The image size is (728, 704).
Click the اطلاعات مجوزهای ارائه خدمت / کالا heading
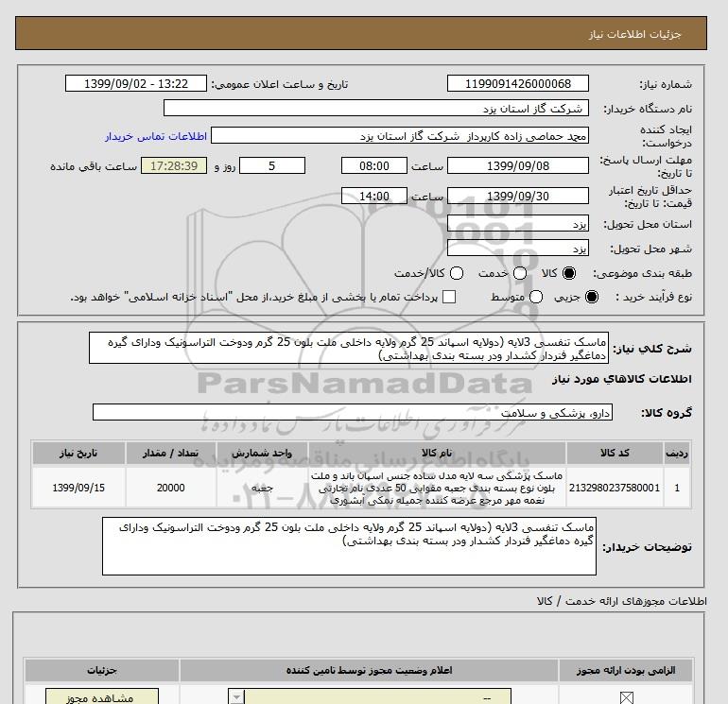(x=622, y=601)
